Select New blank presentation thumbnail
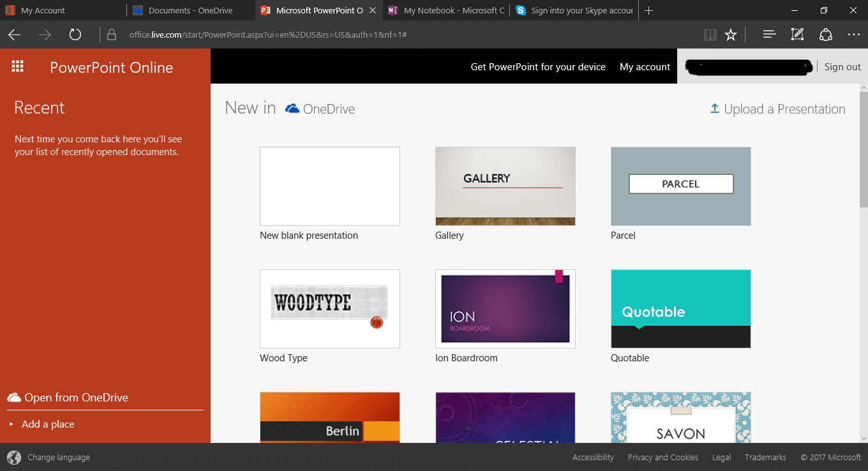Screen dimensions: 868x471 pyautogui.click(x=330, y=186)
